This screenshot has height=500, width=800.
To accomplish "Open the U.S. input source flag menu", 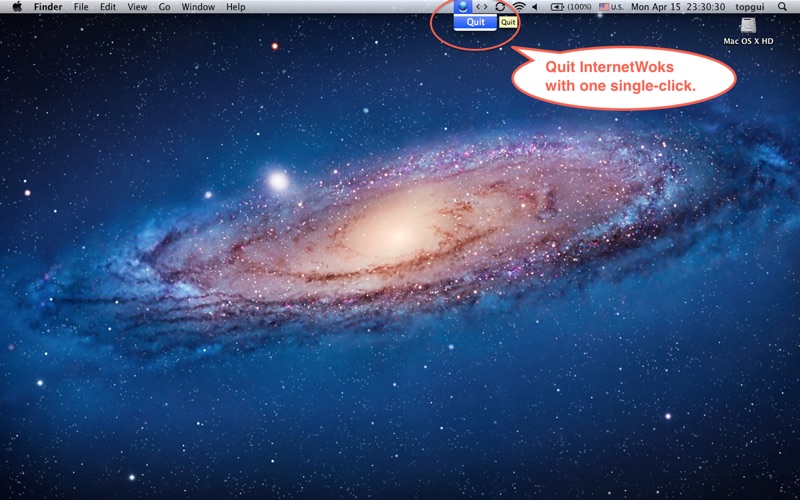I will tap(611, 7).
